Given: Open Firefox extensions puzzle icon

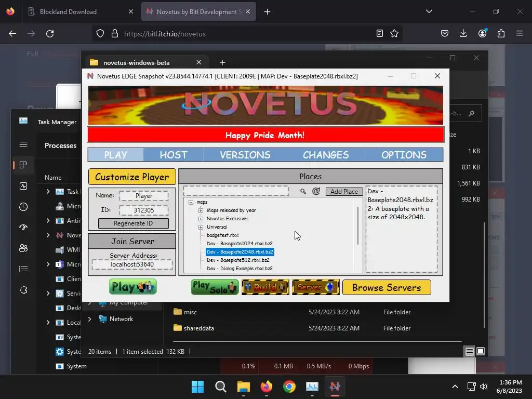Looking at the screenshot, I should [501, 34].
